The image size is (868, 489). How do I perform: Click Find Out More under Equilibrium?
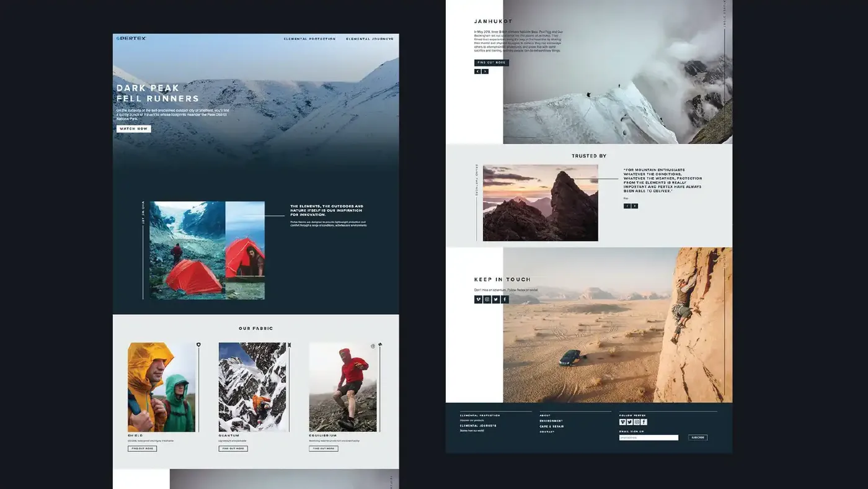[x=324, y=448]
